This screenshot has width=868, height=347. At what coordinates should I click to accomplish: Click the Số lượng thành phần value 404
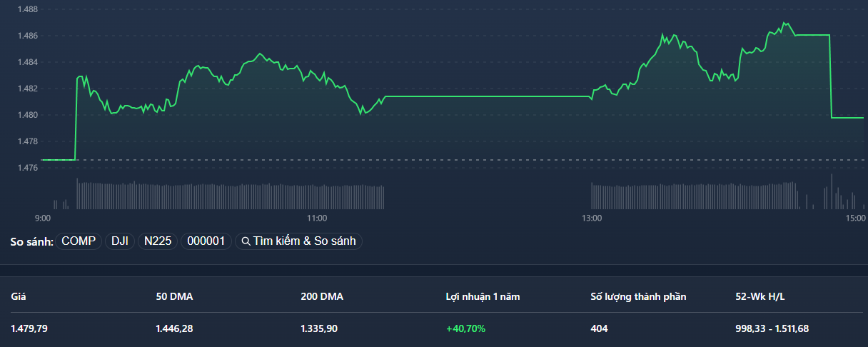coord(599,328)
